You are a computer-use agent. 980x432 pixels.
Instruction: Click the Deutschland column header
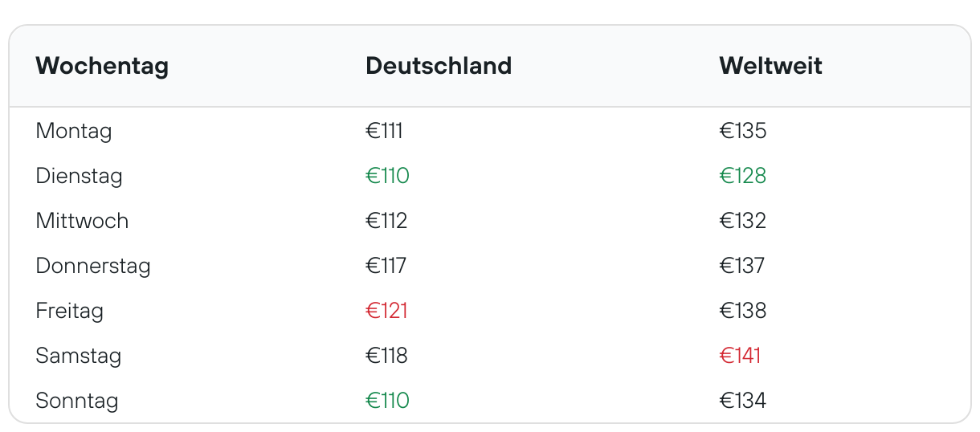(439, 66)
